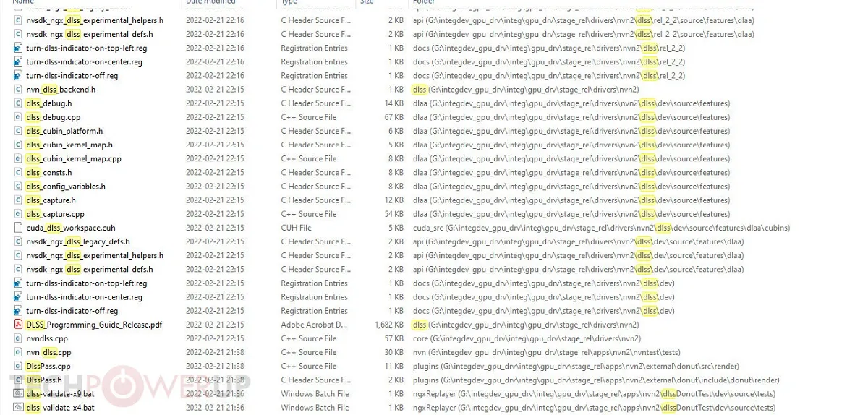Viewport: 868px width, 415px height.
Task: Select the file name dlss-validate-x9.bat
Action: coord(60,394)
